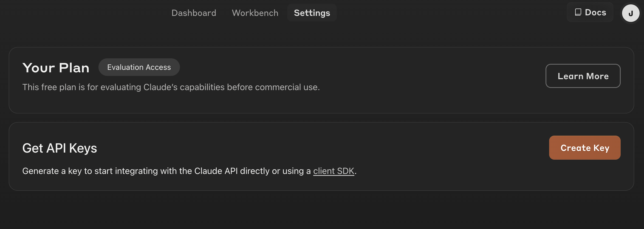The image size is (644, 229).
Task: Click the free plan description text
Action: coord(171,87)
